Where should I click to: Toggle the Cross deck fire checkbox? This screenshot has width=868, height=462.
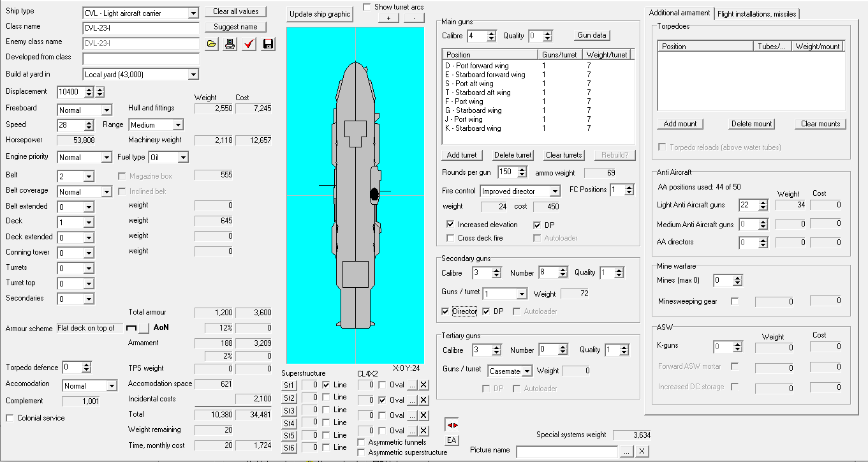point(451,238)
